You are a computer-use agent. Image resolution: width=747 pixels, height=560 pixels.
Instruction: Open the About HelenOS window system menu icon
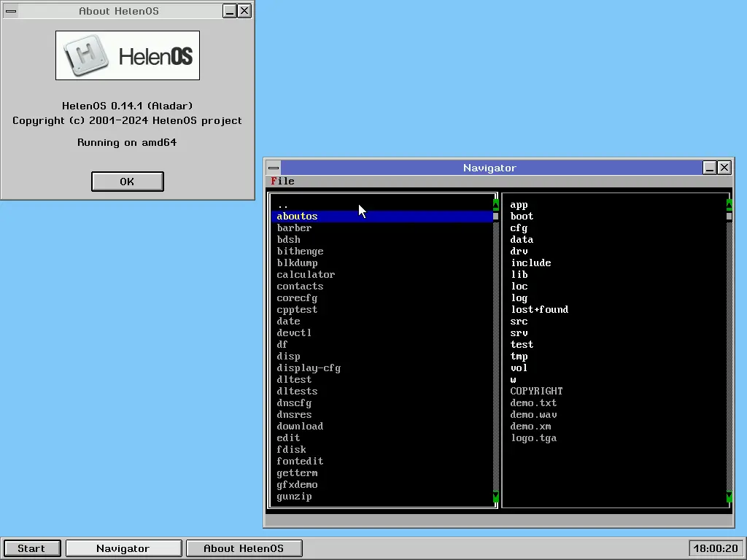pyautogui.click(x=10, y=11)
